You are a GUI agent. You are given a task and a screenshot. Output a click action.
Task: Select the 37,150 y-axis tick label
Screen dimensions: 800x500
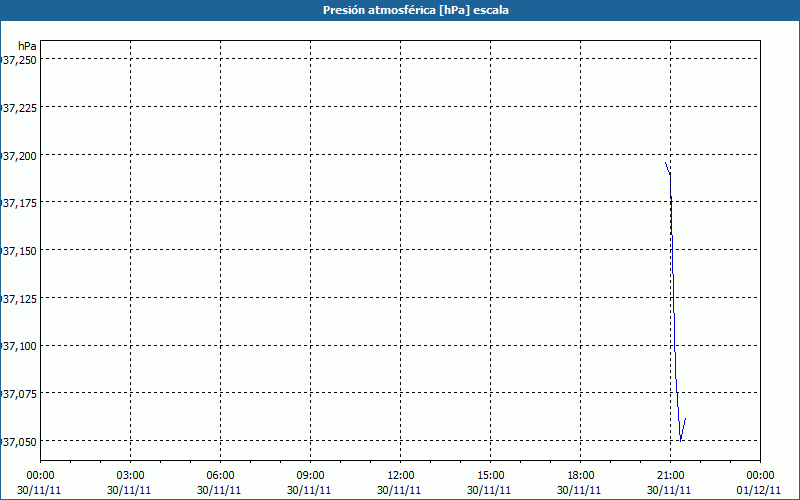(19, 250)
